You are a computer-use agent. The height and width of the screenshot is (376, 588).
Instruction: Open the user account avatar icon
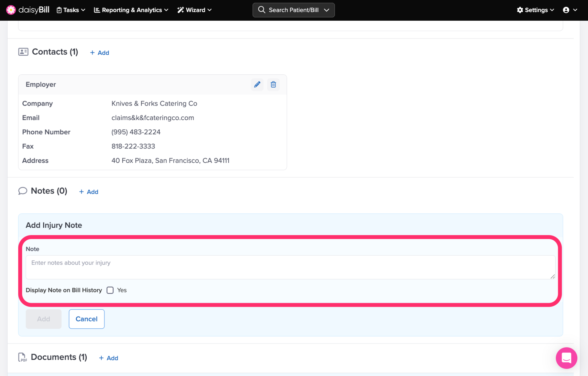click(566, 10)
